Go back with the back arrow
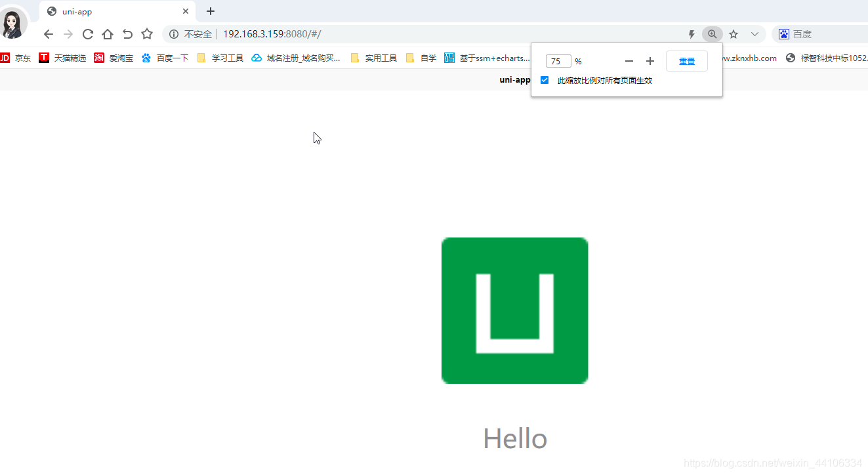This screenshot has height=475, width=868. click(48, 34)
